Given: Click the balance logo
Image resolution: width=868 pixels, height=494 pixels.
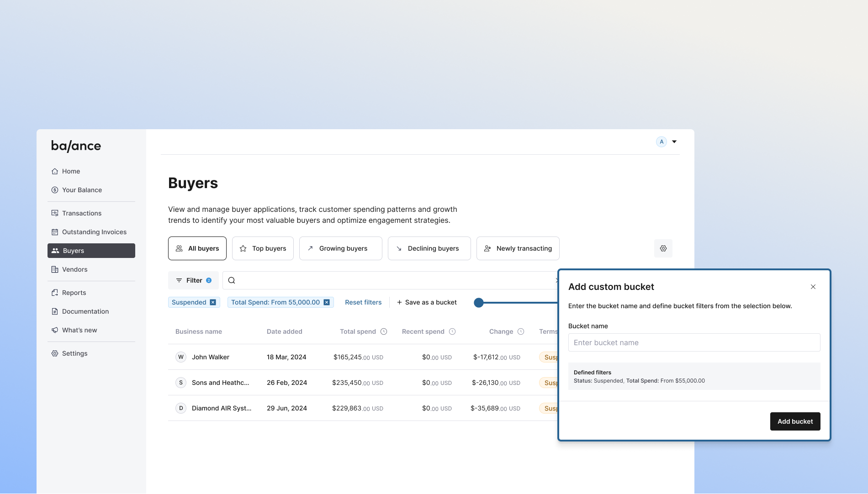Looking at the screenshot, I should tap(76, 146).
